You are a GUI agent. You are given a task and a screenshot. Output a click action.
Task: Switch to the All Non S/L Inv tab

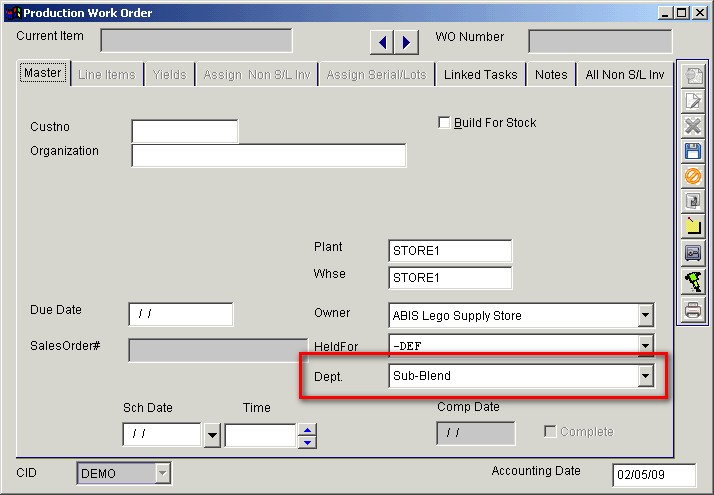tap(625, 75)
